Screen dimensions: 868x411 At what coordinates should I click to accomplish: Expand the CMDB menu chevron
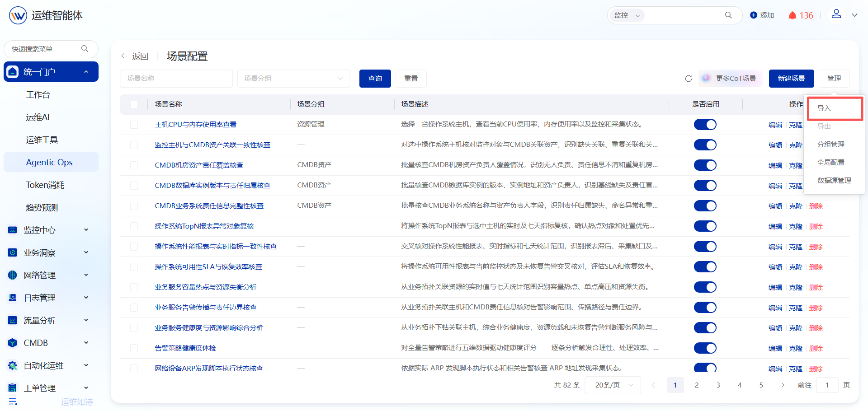pos(86,343)
